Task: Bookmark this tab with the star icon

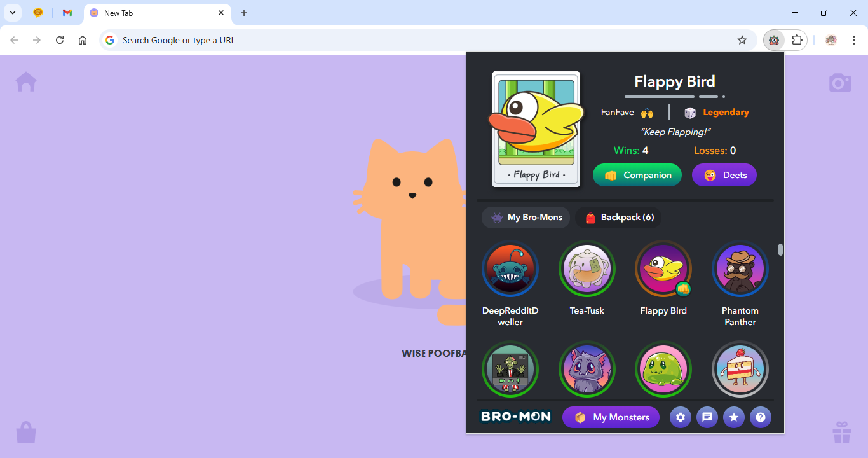Action: [742, 40]
